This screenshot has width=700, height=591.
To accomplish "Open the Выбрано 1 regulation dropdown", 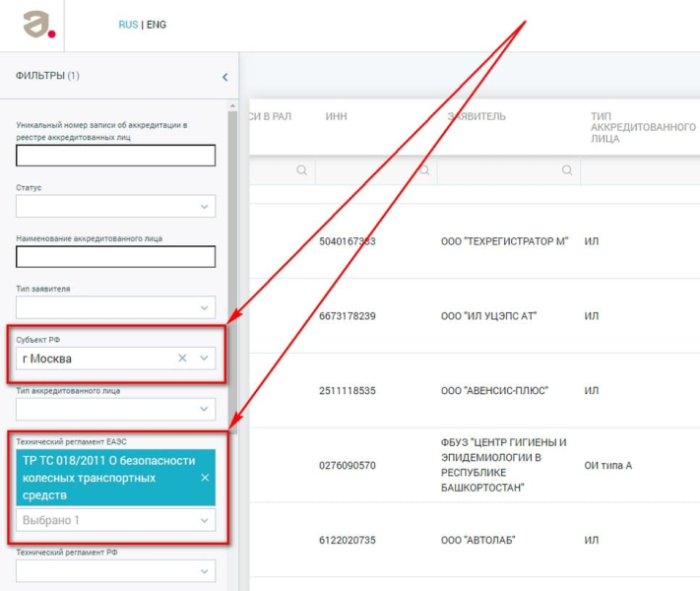I will click(x=204, y=520).
